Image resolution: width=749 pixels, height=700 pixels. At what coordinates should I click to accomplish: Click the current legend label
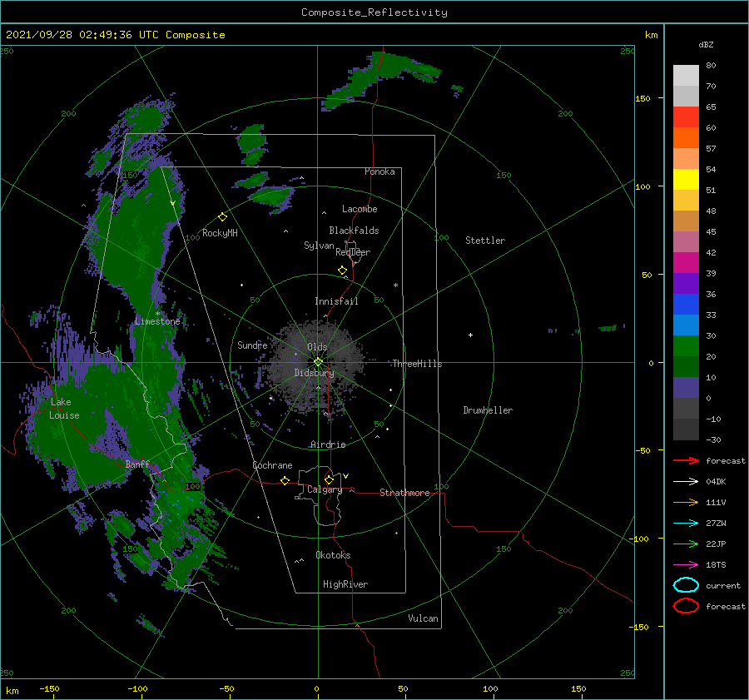(x=723, y=585)
